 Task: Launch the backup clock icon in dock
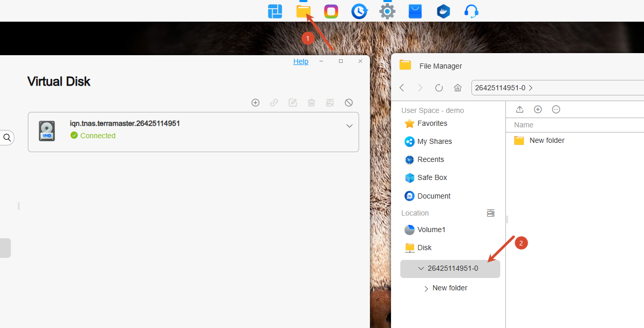[x=359, y=11]
